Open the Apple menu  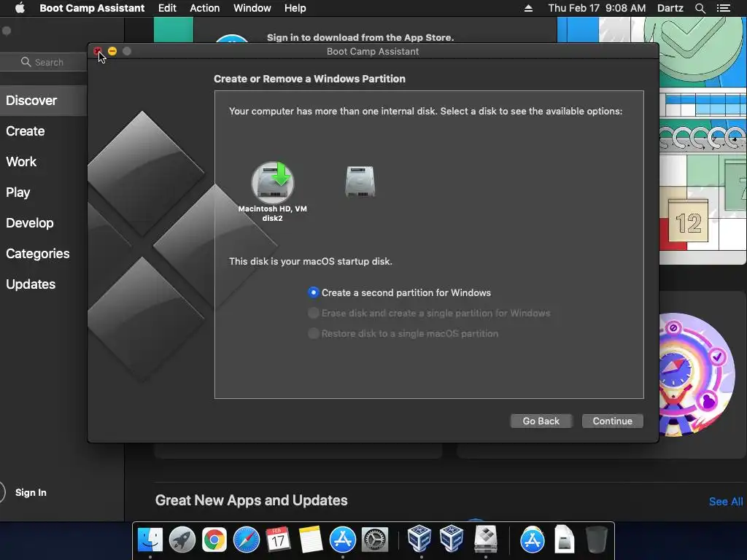[x=20, y=8]
